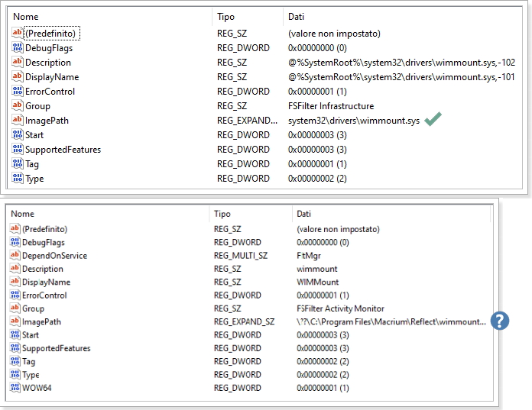
Task: Select the Start name in upper pane
Action: pos(34,135)
